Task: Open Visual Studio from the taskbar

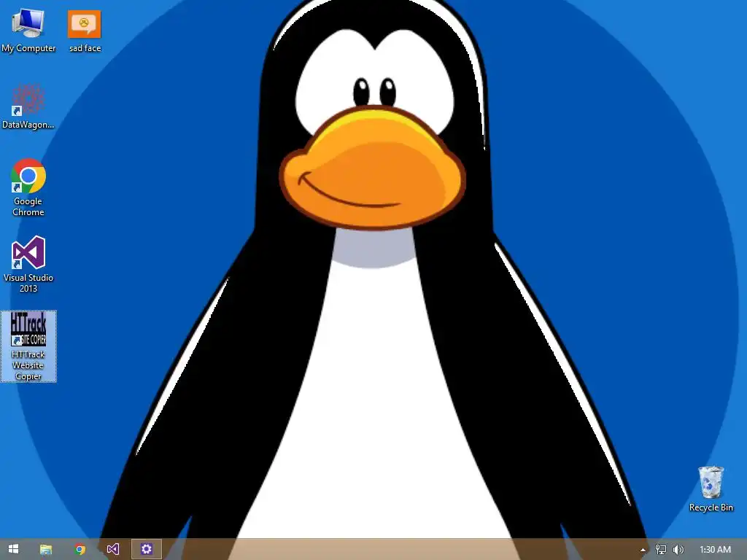Action: (x=113, y=550)
